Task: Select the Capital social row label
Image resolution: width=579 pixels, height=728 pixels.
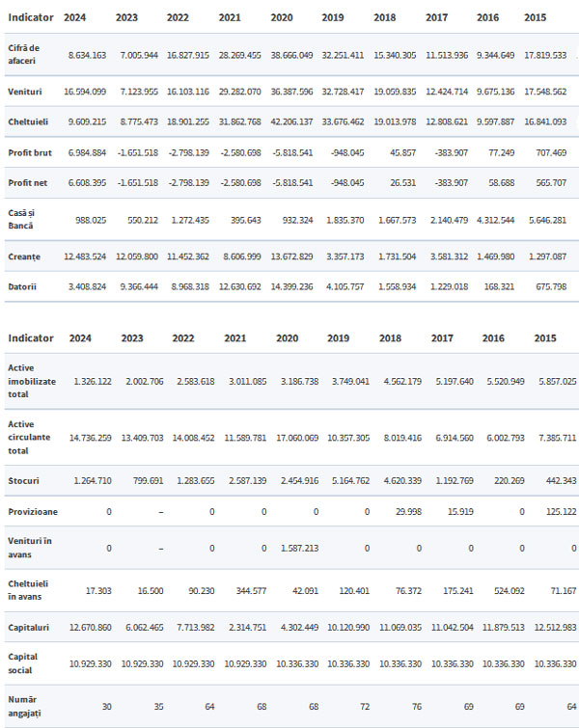Action: click(x=23, y=663)
